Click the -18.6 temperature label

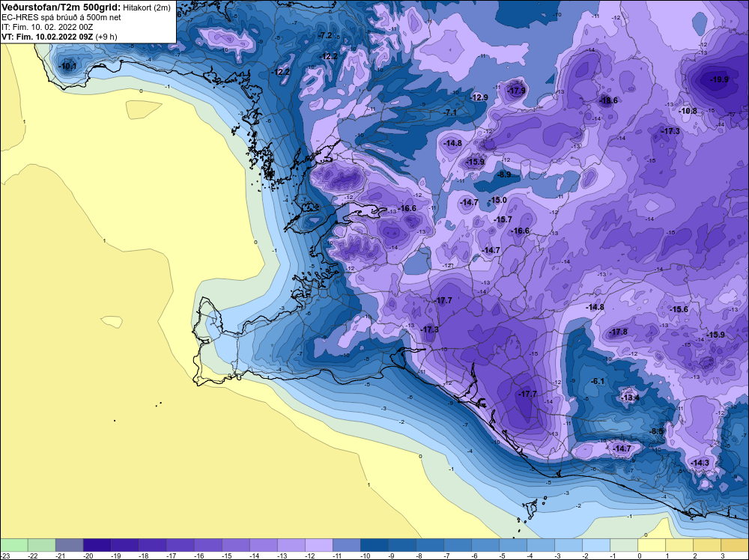tap(608, 100)
